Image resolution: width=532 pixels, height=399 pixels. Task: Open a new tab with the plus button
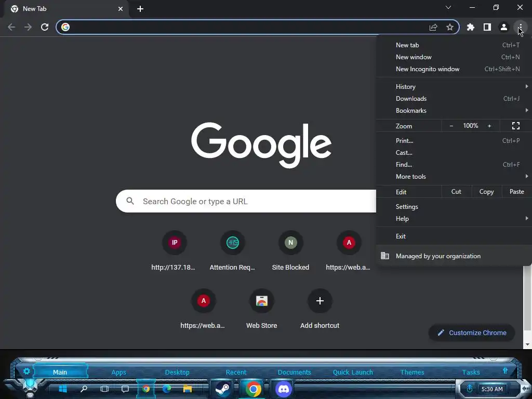tap(140, 9)
